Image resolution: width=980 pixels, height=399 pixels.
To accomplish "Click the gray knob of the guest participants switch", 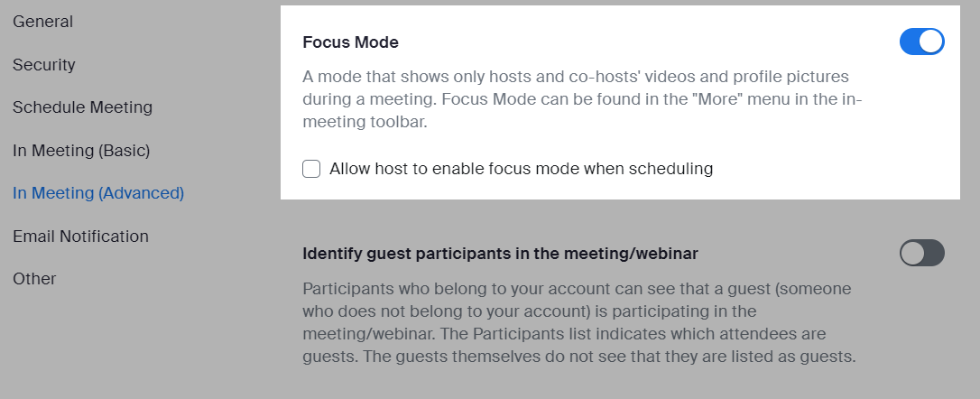I will tap(912, 254).
